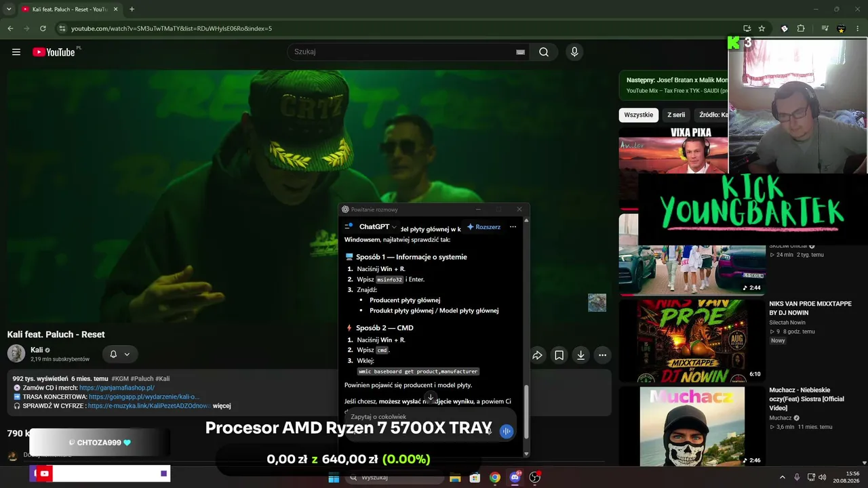The height and width of the screenshot is (488, 868).
Task: Click the #KGM hashtag
Action: click(120, 378)
